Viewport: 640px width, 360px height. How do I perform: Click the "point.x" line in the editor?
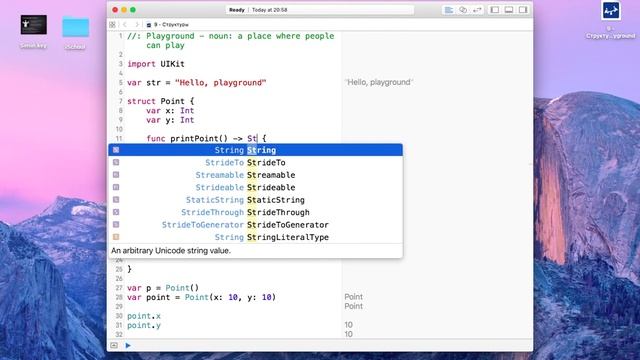click(x=144, y=316)
